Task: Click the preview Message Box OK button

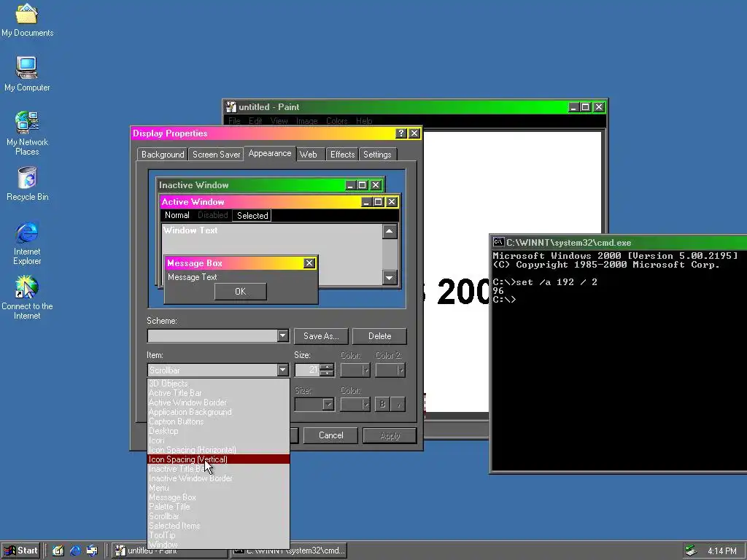Action: [x=241, y=292]
